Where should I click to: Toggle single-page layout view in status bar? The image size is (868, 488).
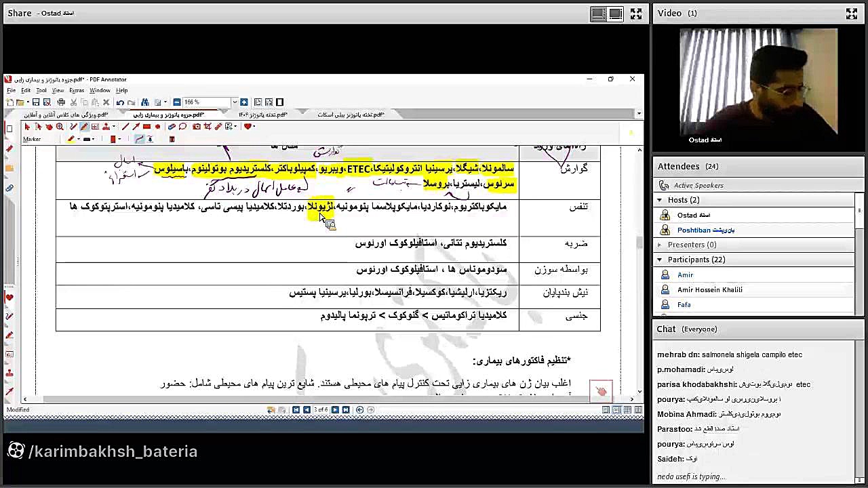[606, 410]
